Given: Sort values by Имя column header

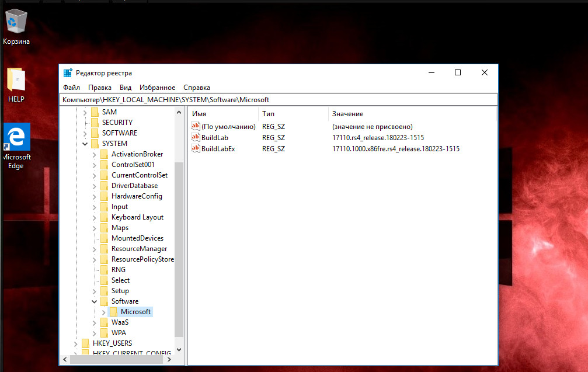Looking at the screenshot, I should point(223,114).
